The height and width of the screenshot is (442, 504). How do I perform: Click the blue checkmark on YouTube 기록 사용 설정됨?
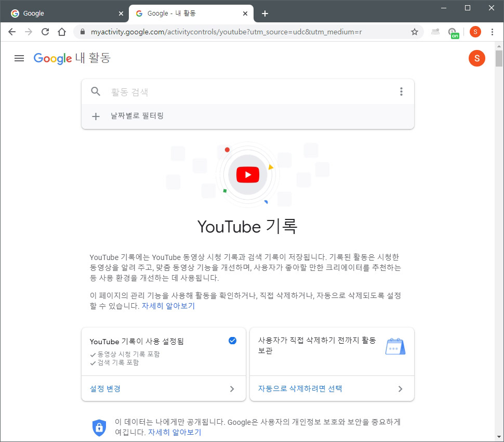point(232,341)
